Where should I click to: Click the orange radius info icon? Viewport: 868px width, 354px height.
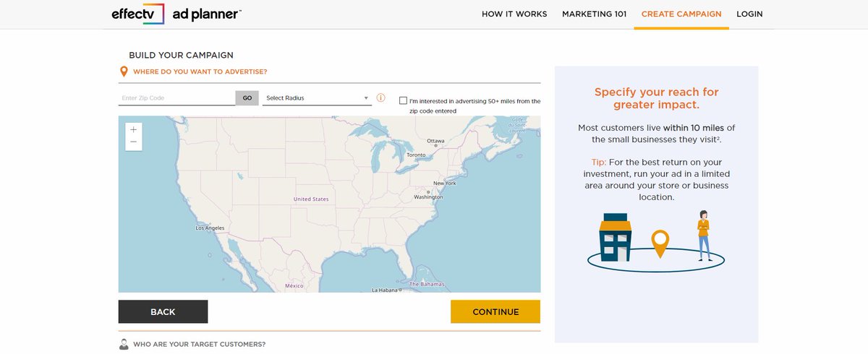tap(380, 98)
